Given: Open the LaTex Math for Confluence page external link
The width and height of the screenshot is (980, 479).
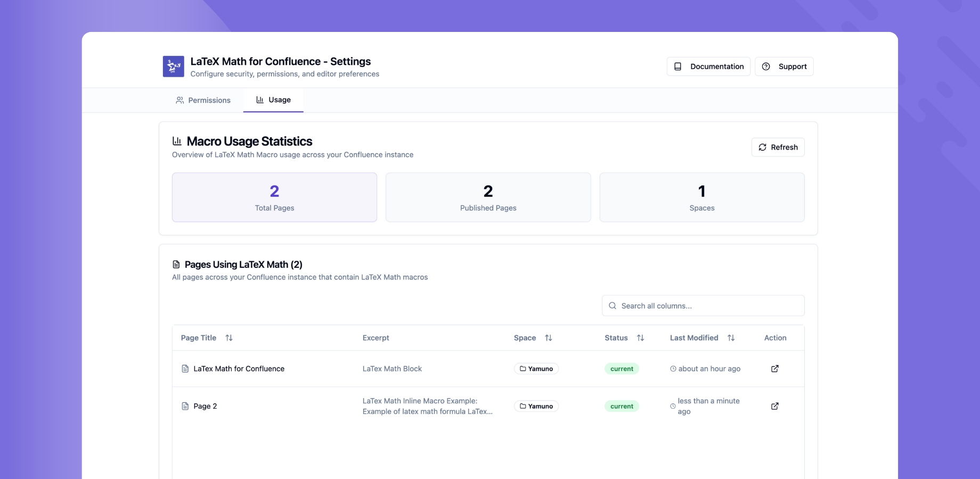Looking at the screenshot, I should 774,368.
